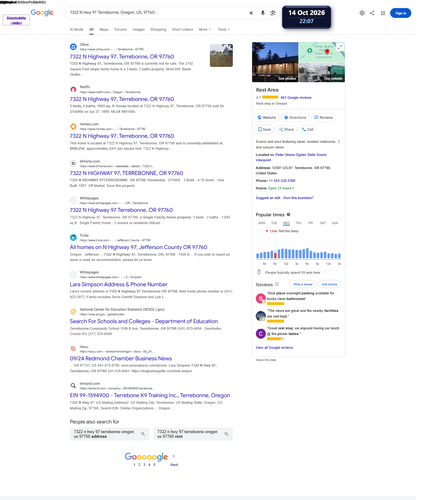This screenshot has width=421, height=500.
Task: Click the search icon in 'address' related search
Action: click(143, 434)
